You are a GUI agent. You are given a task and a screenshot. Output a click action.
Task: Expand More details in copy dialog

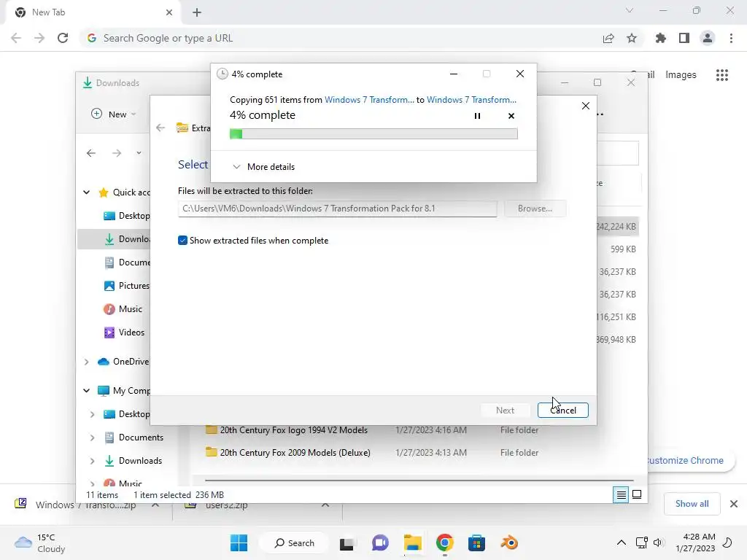click(263, 167)
